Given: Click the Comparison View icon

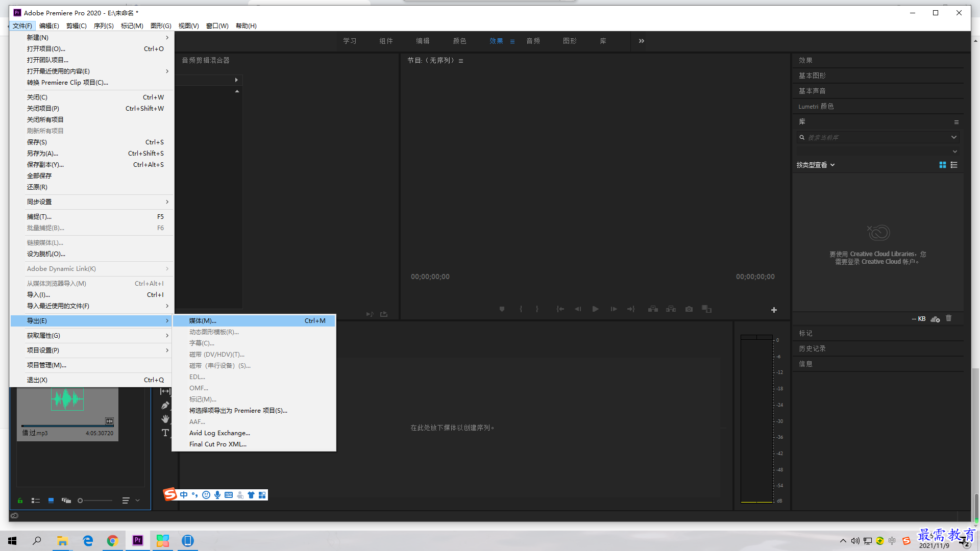Looking at the screenshot, I should tap(706, 309).
